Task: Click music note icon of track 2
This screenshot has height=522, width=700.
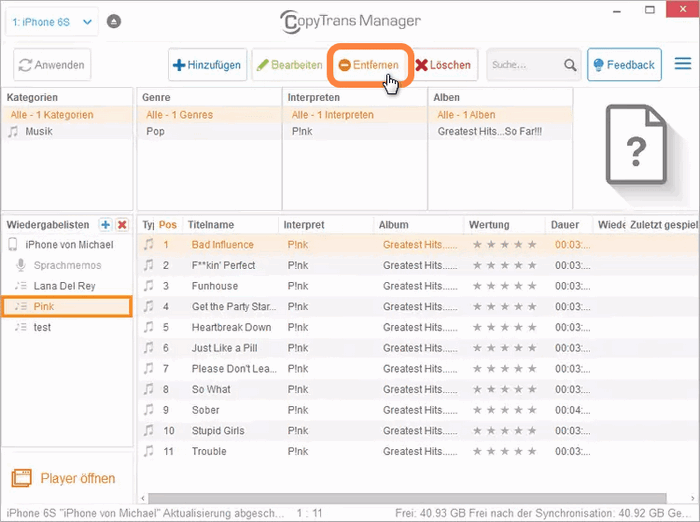Action: tap(148, 265)
